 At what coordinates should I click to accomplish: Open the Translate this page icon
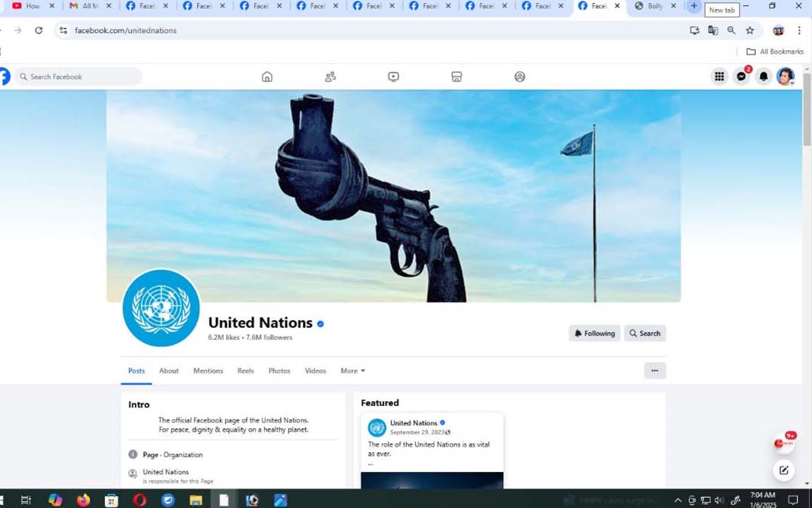713,30
